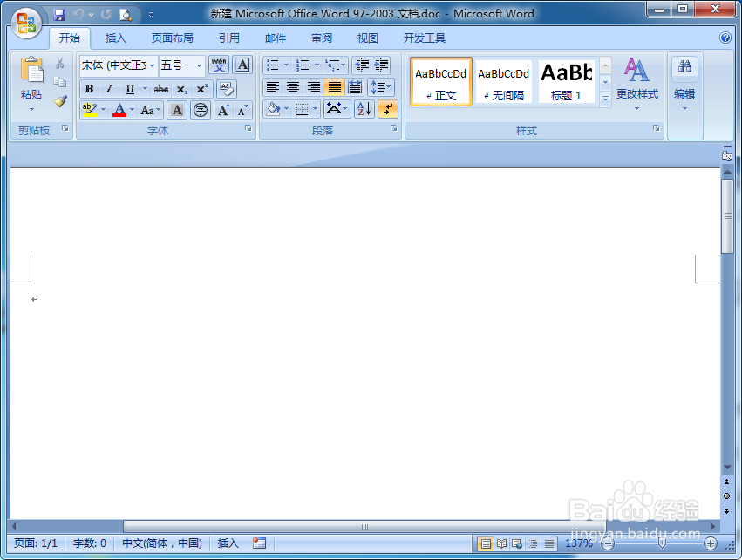Viewport: 742px width, 560px height.
Task: Switch to print layout view in status bar
Action: point(485,543)
